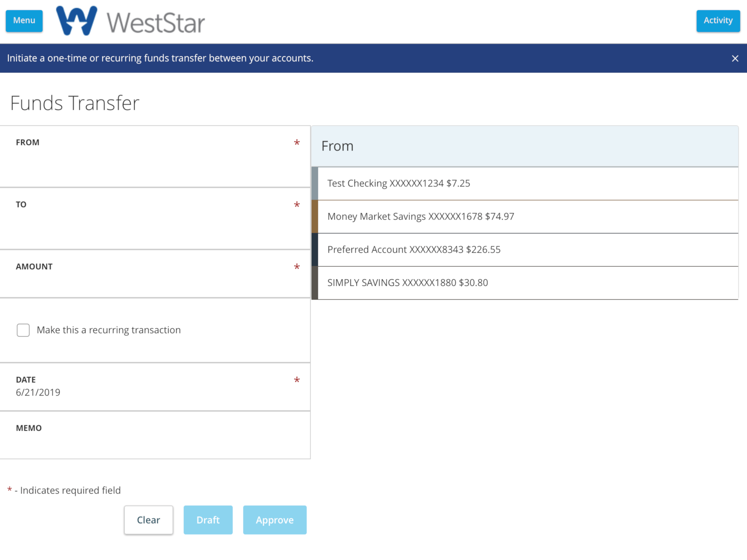Choose Test Checking XXXXXX1234 account

click(525, 183)
